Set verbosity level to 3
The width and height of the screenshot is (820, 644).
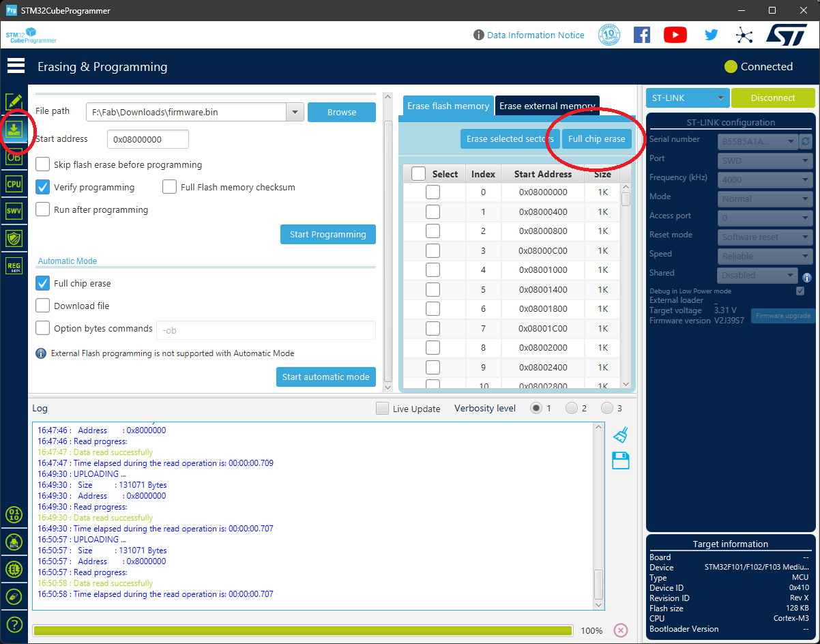pyautogui.click(x=607, y=408)
